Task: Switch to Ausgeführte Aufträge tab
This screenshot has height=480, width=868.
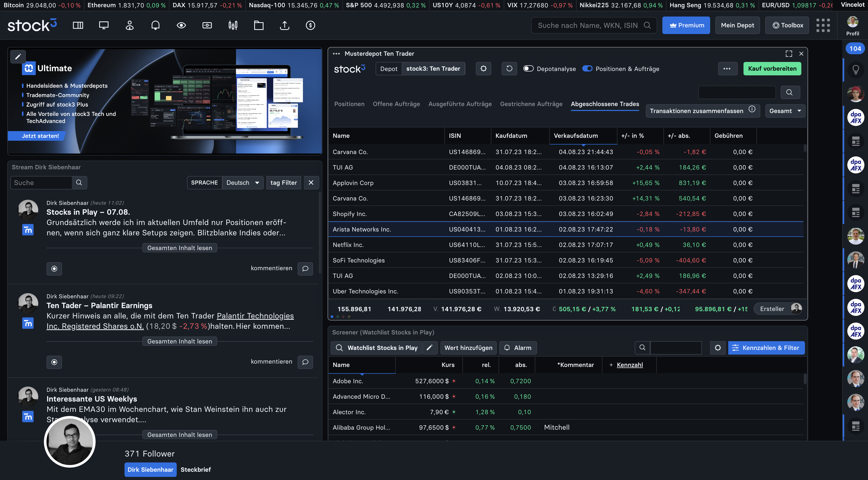Action: (460, 104)
